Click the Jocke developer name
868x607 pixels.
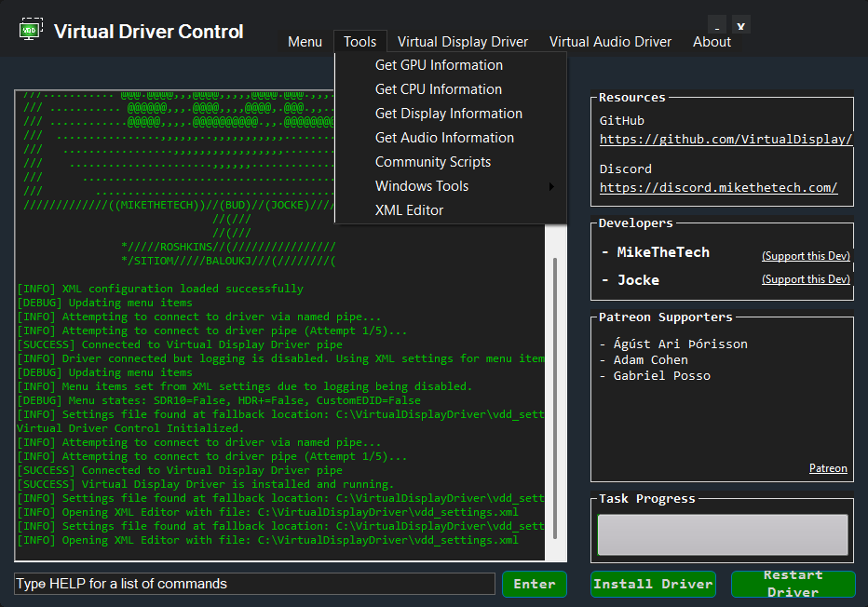[x=638, y=280]
